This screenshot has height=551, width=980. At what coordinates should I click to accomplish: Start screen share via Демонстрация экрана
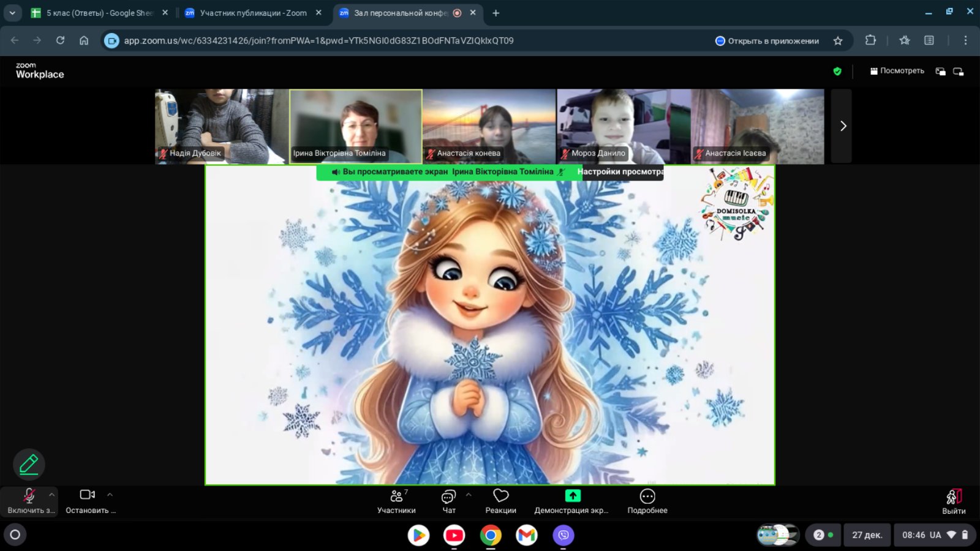click(571, 501)
